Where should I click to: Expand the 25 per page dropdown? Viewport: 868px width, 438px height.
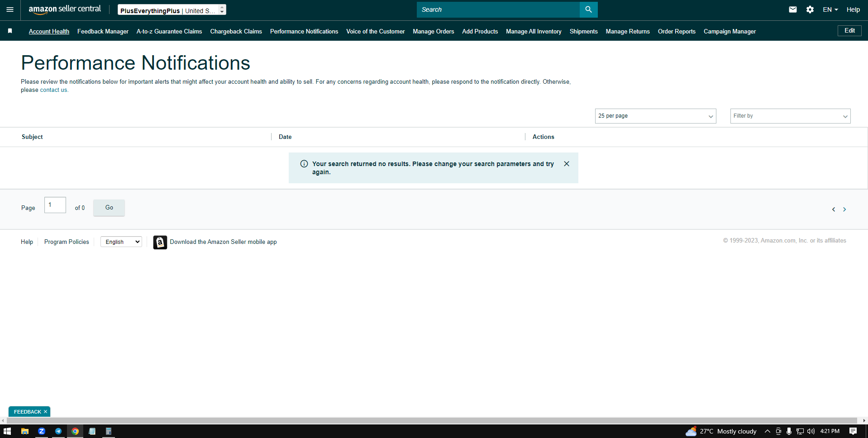pyautogui.click(x=655, y=116)
